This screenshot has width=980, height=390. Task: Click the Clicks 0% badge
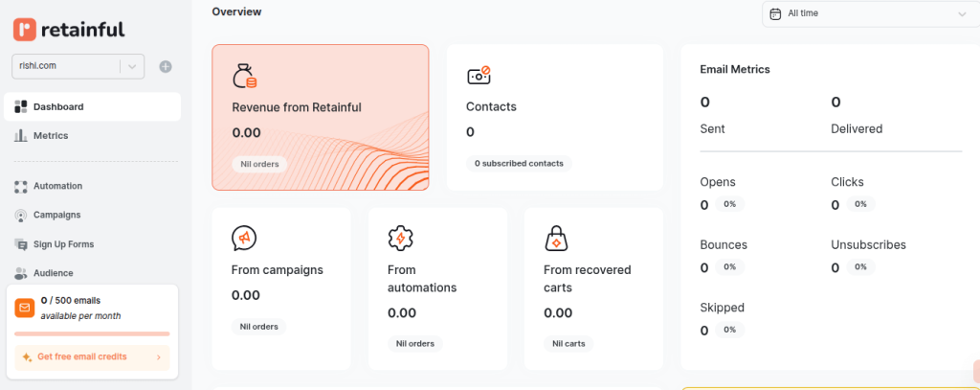pos(860,204)
